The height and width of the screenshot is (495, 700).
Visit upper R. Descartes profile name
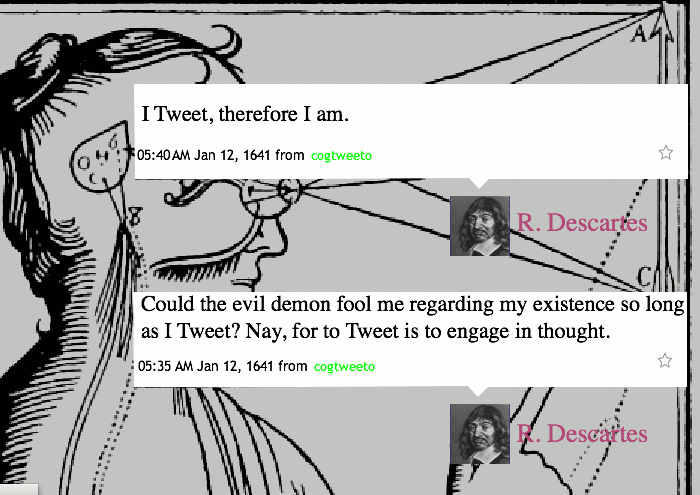(x=582, y=222)
